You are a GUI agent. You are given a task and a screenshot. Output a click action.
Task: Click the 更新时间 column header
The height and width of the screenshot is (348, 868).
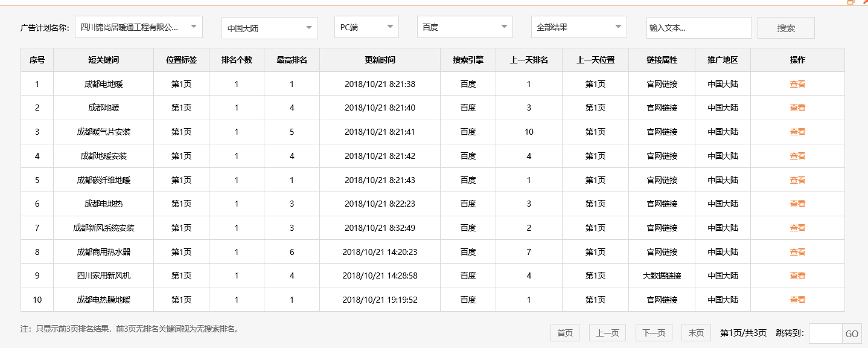pos(379,59)
